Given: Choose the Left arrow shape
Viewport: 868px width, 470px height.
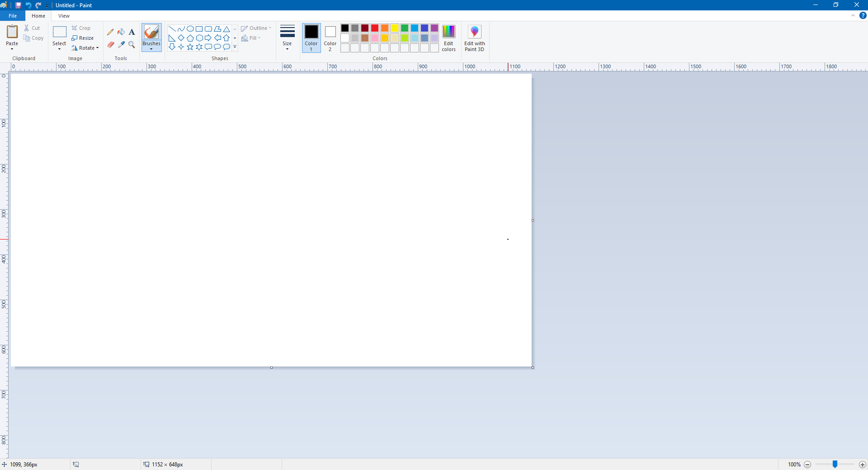Looking at the screenshot, I should pos(217,38).
